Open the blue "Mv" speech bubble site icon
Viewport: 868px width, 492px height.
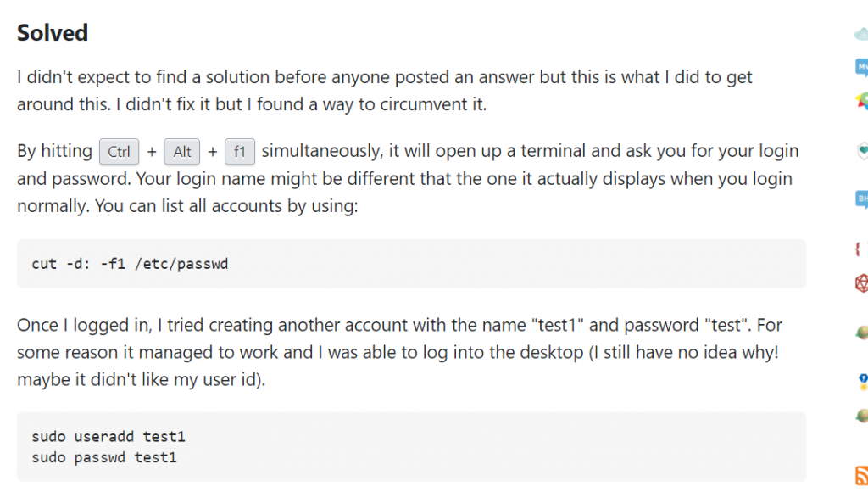862,68
